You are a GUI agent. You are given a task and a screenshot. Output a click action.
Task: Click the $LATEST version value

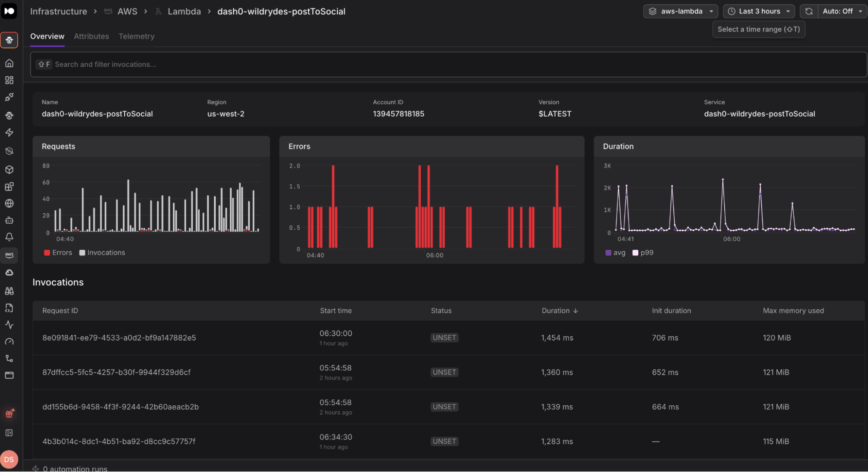(x=555, y=114)
